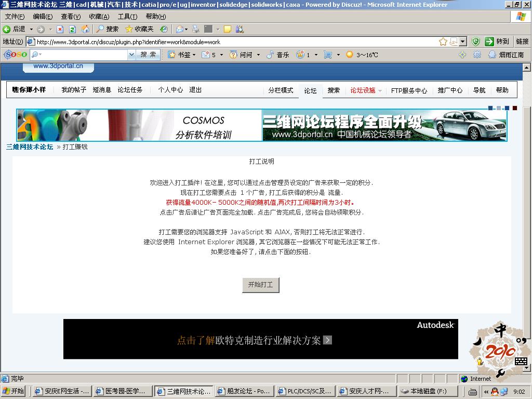Expand the shopping cart dropdown arrow

(x=338, y=55)
